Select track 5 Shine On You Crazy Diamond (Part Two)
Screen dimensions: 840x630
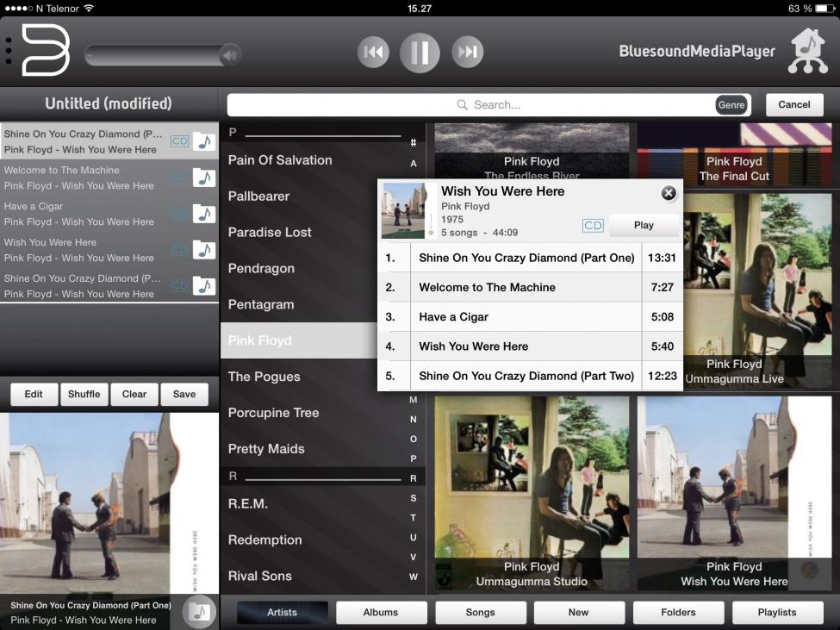coord(531,376)
